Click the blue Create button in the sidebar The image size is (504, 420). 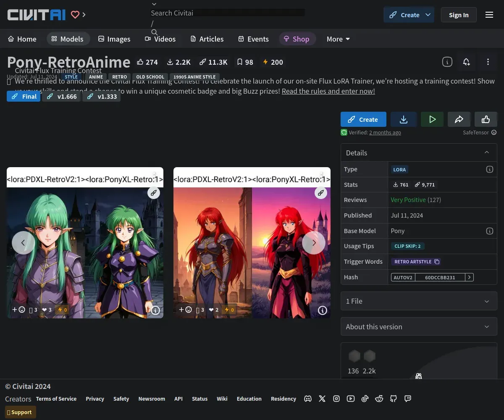point(363,119)
